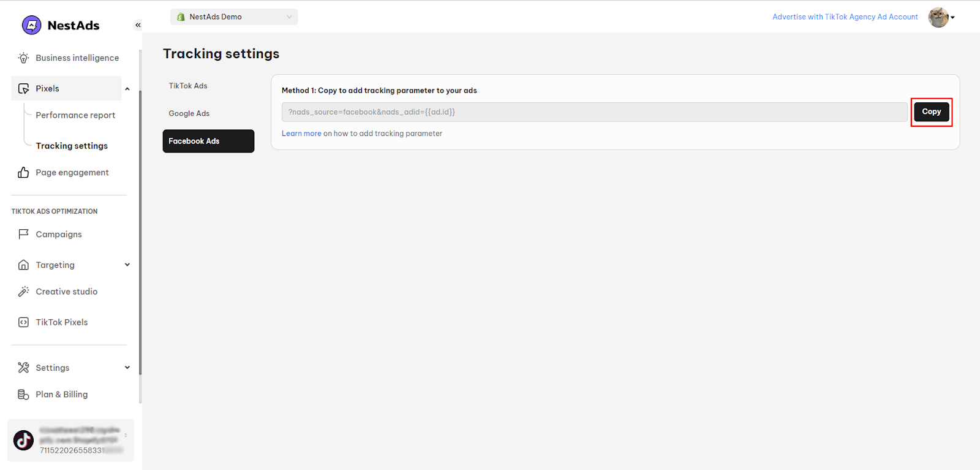
Task: Expand the Settings submenu
Action: tap(127, 368)
